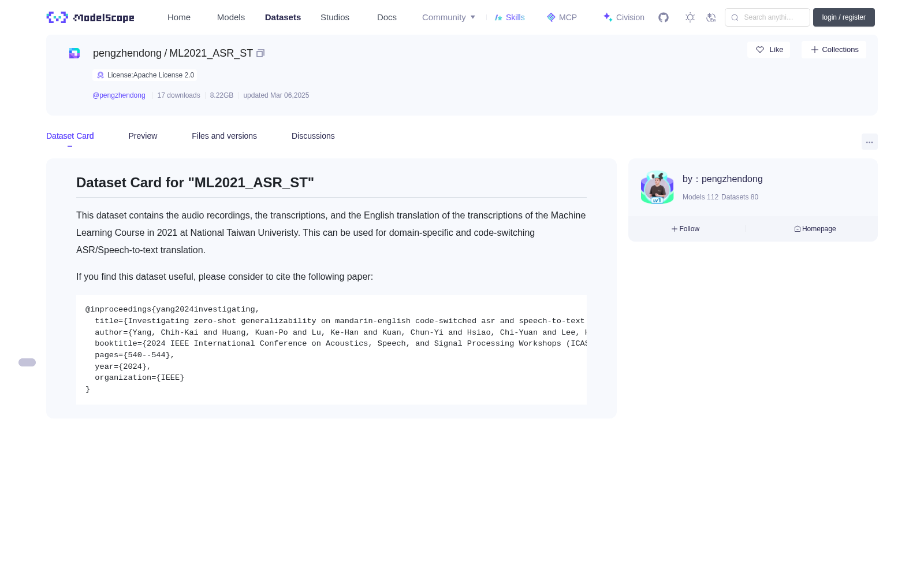This screenshot has width=924, height=578.
Task: Go to the Home page
Action: tap(179, 17)
